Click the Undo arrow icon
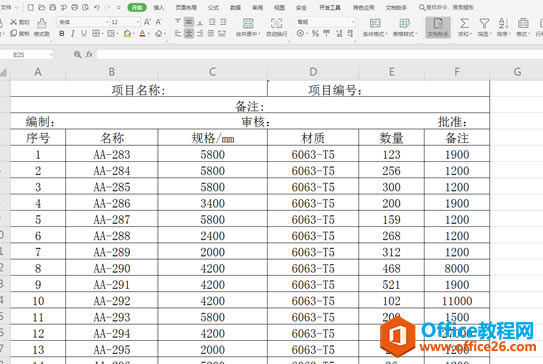The height and width of the screenshot is (364, 543). point(97,7)
